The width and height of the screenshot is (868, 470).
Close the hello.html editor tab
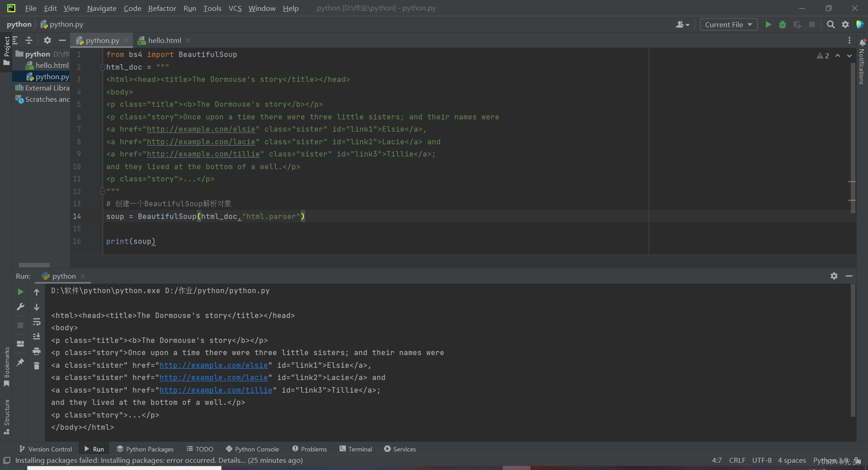[x=188, y=40]
